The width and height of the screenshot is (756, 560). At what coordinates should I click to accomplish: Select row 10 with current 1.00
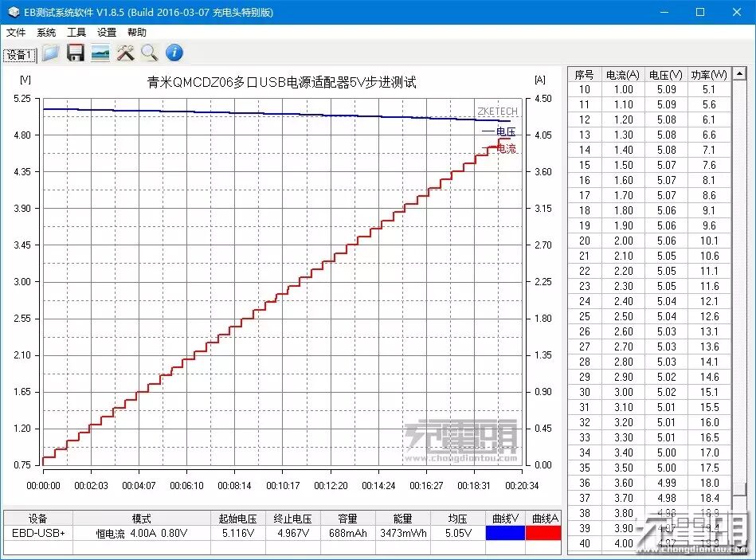649,90
